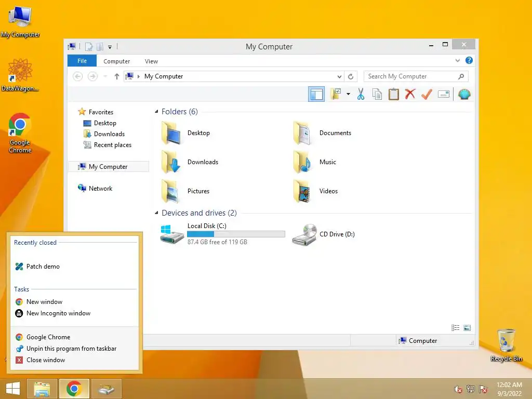This screenshot has width=532, height=399.
Task: Open the File ribbon tab
Action: coord(82,61)
